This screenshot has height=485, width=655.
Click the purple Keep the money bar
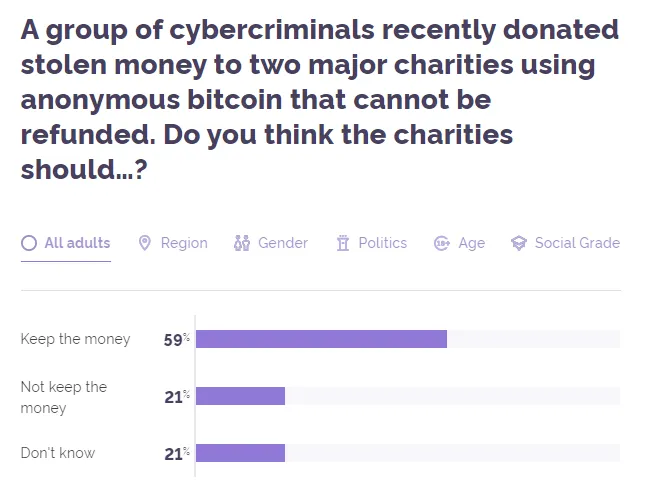click(321, 339)
